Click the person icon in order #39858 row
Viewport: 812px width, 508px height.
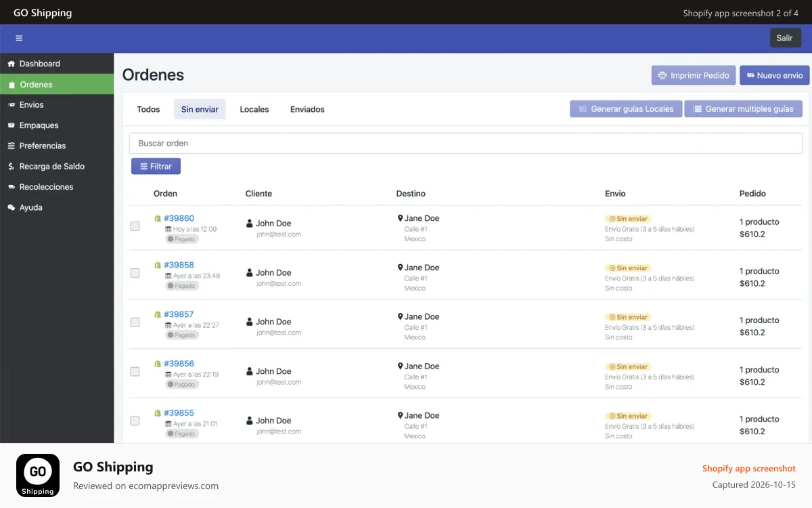pos(250,272)
